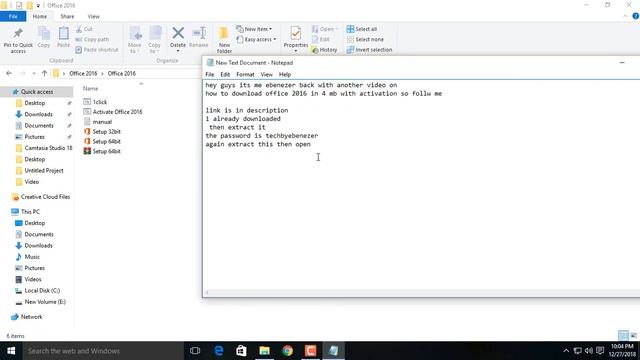
Task: Select Quick access in navigation pane
Action: [x=37, y=92]
